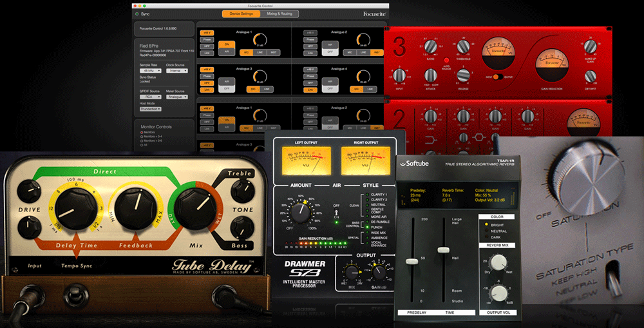Click the hexagon filter icon on Red 2
Image resolution: width=644 pixels, height=328 pixels.
478,138
